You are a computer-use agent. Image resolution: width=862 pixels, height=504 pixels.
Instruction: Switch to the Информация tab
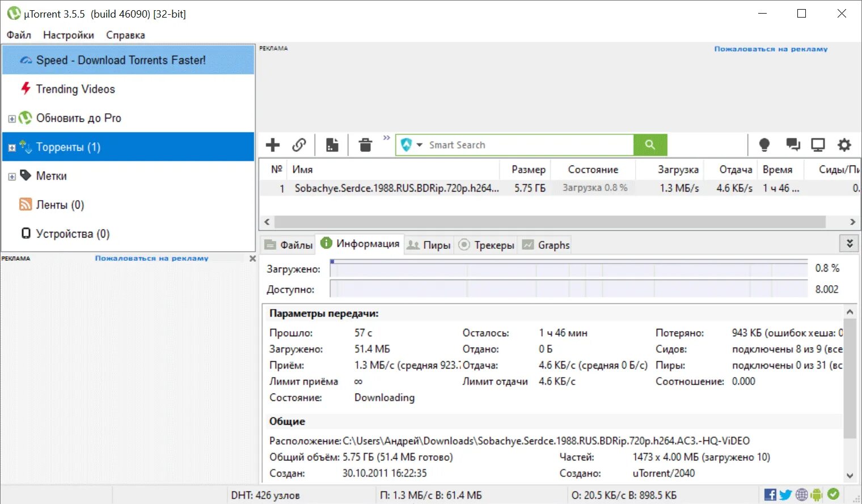360,244
